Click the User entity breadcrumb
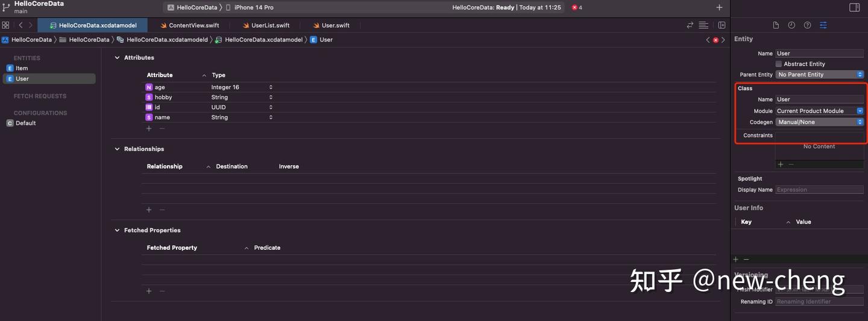The image size is (868, 321). tap(321, 40)
